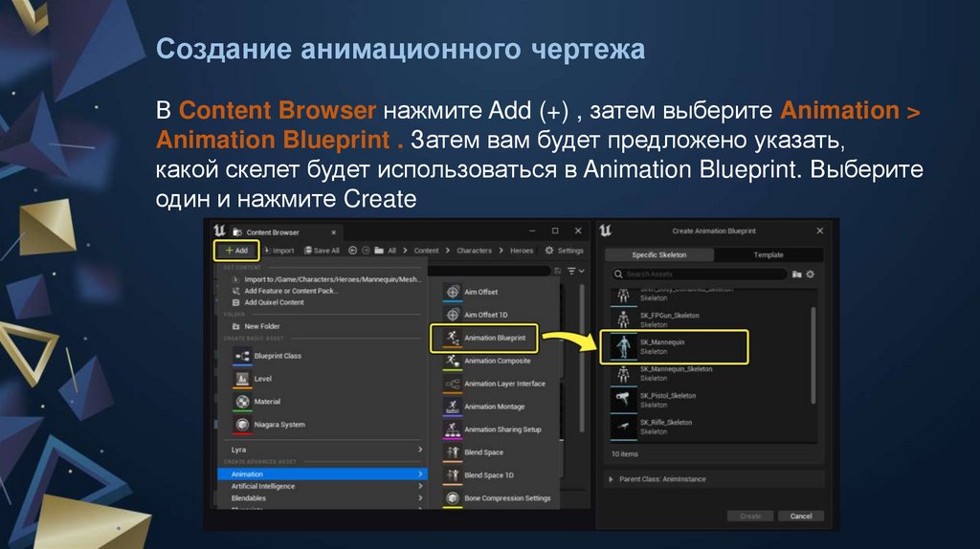Click the Level asset icon
Image resolution: width=980 pixels, height=549 pixels.
(x=242, y=379)
